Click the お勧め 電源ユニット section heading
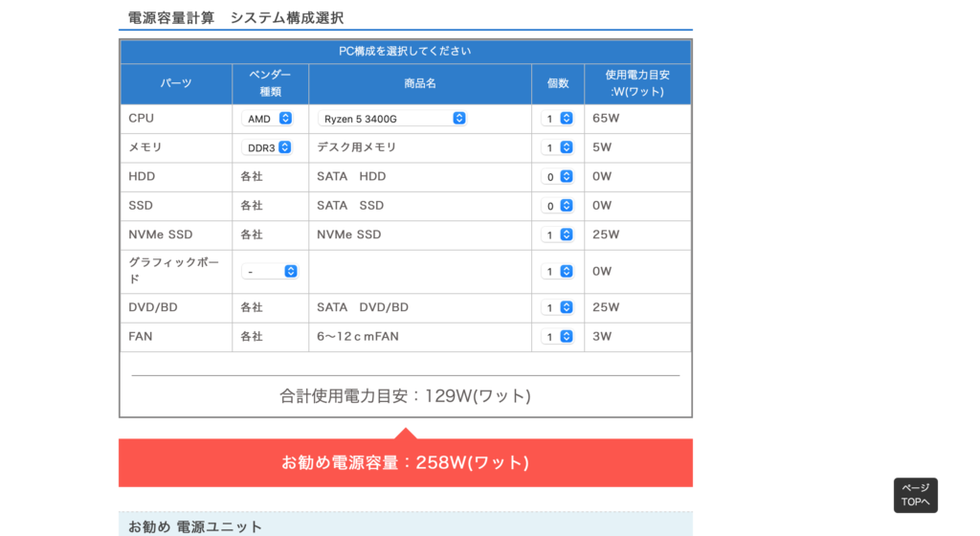Image resolution: width=980 pixels, height=536 pixels. point(195,526)
